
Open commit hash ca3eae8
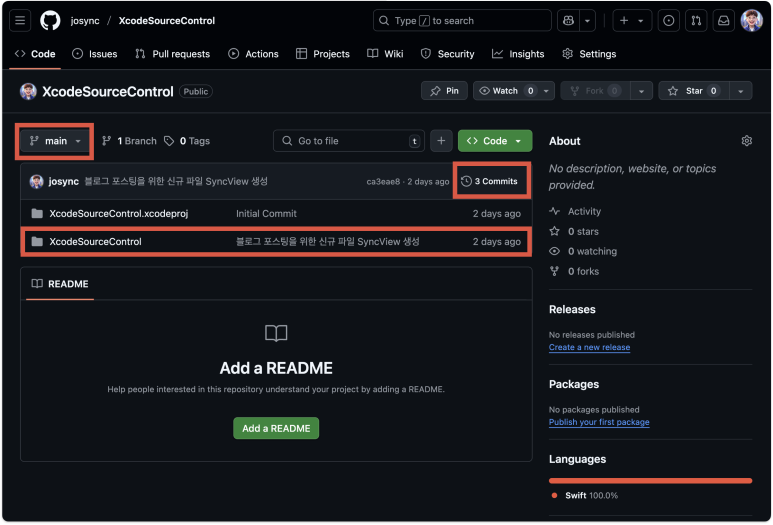(x=383, y=181)
